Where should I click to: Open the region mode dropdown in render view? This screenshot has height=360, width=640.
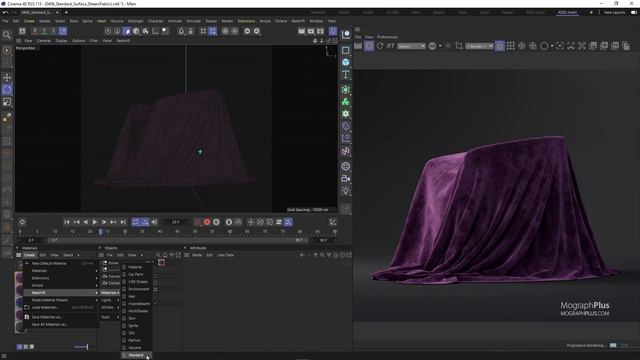point(479,46)
